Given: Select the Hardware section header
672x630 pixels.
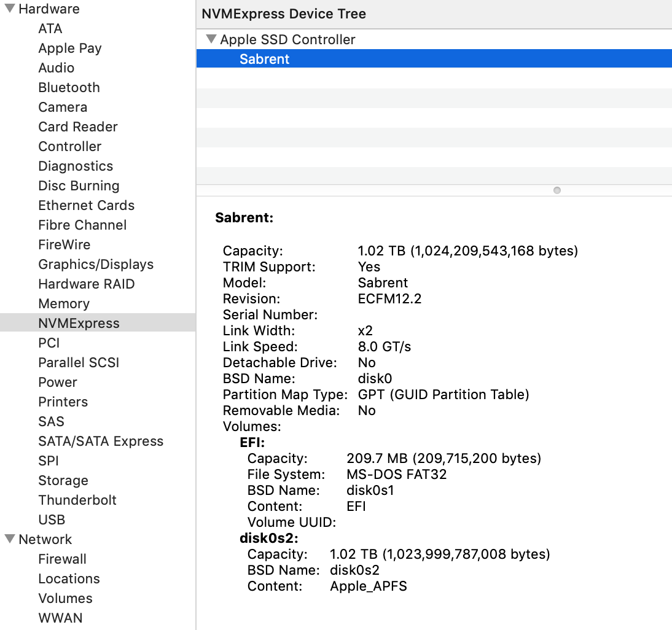Looking at the screenshot, I should (49, 9).
